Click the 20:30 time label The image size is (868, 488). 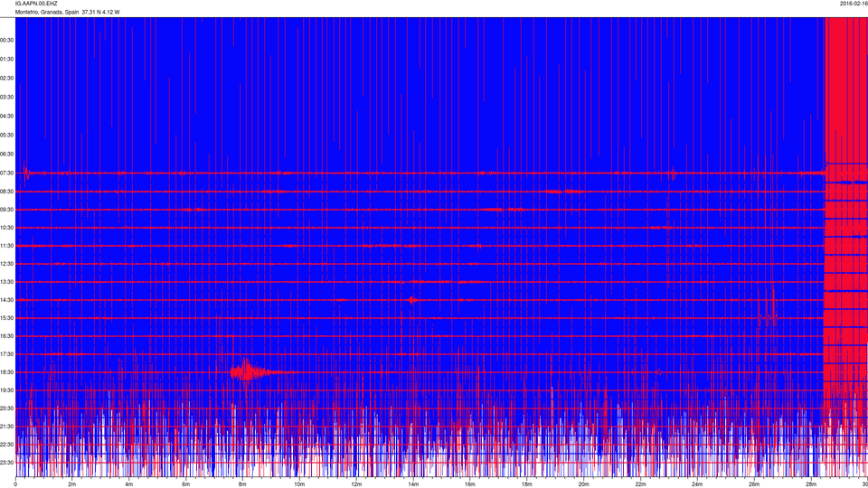click(6, 408)
